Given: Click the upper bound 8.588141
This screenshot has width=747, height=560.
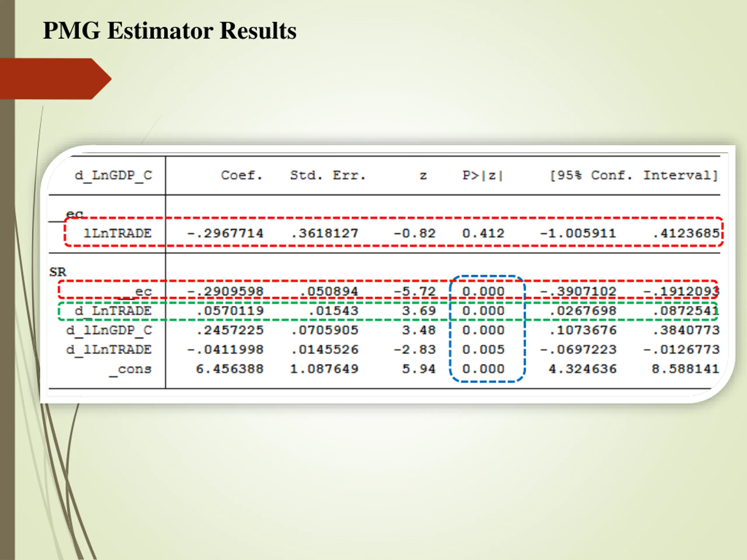Looking at the screenshot, I should [686, 369].
